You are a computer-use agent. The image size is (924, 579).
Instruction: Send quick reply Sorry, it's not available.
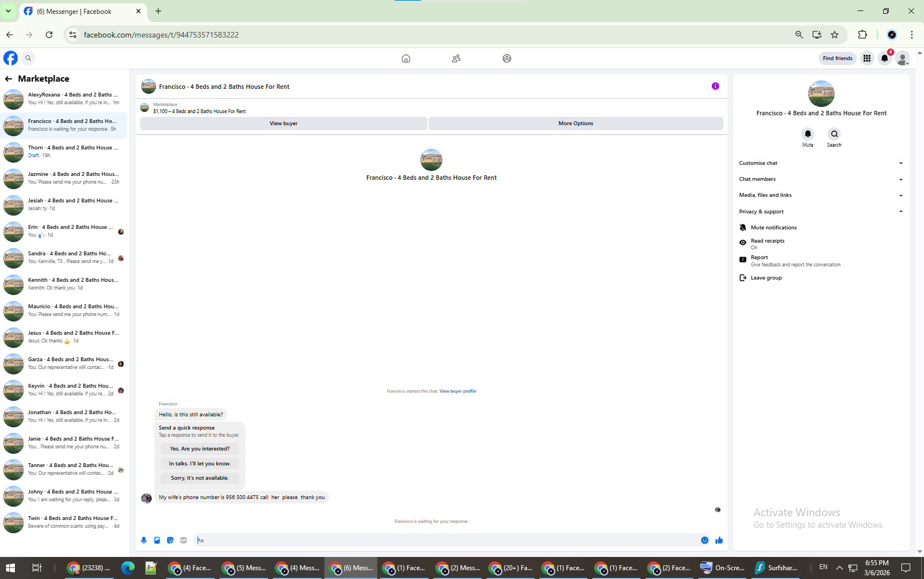pos(200,478)
